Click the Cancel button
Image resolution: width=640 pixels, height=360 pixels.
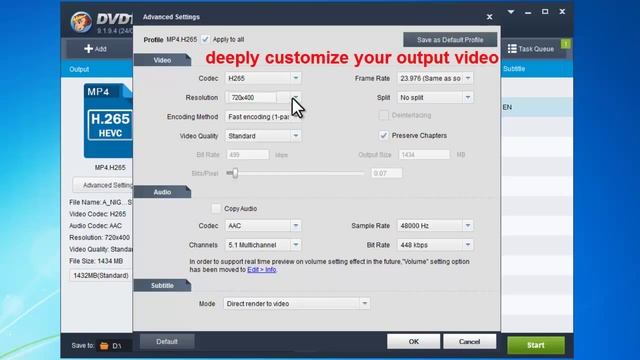469,342
